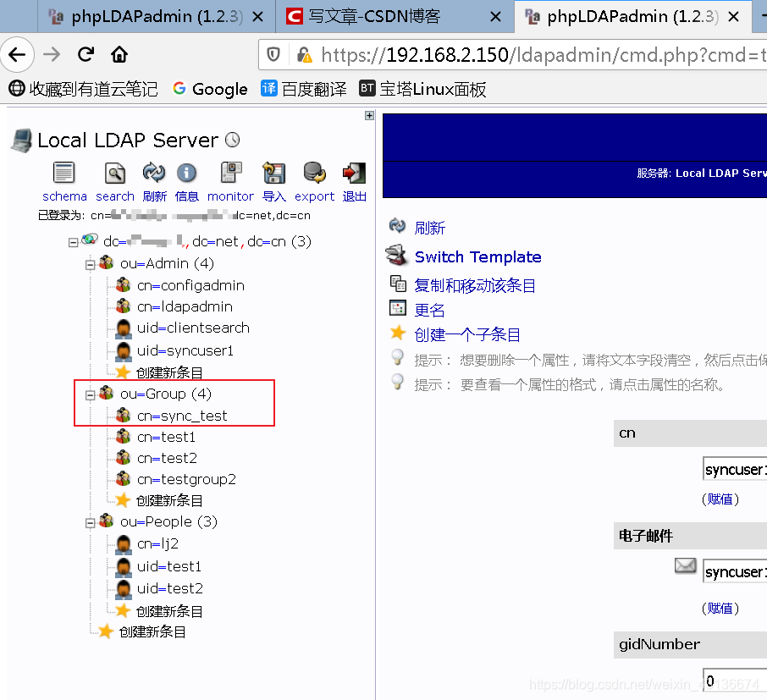Open the Google bookmark
Image resolution: width=767 pixels, height=700 pixels.
click(210, 89)
